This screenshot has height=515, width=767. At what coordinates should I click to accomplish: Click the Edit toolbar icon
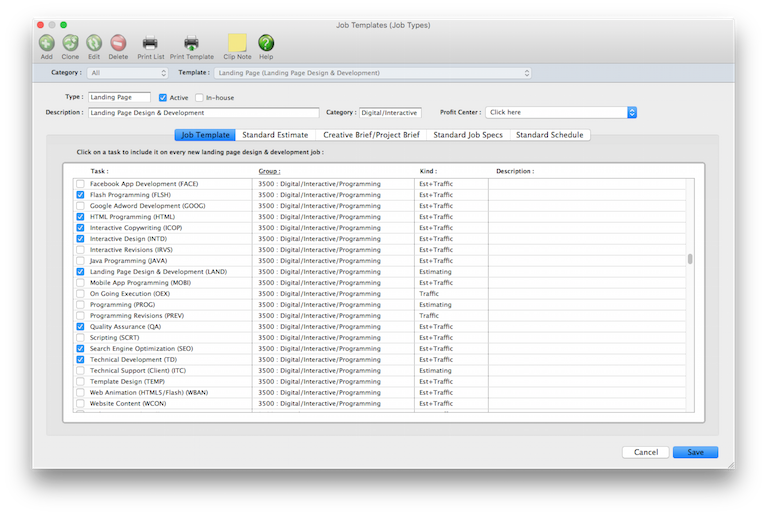[x=94, y=43]
